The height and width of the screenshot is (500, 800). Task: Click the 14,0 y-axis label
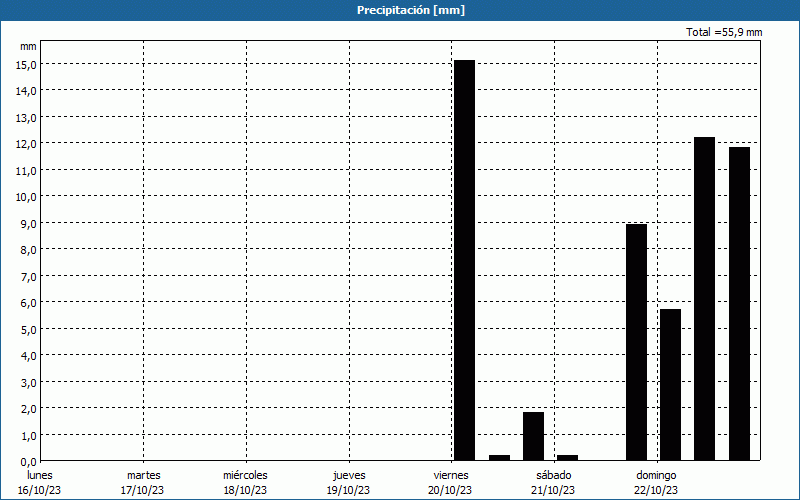26,91
